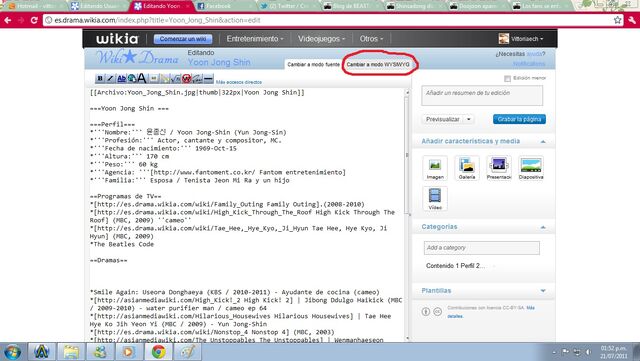Image resolution: width=640 pixels, height=361 pixels.
Task: Expand the Plantillas section
Action: click(x=543, y=291)
